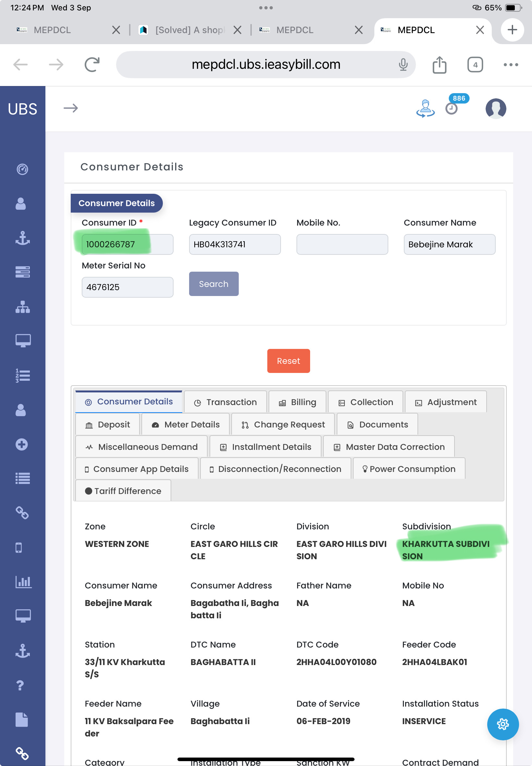Image resolution: width=532 pixels, height=766 pixels.
Task: Click the dashboard speedometer sidebar icon
Action: (x=22, y=169)
